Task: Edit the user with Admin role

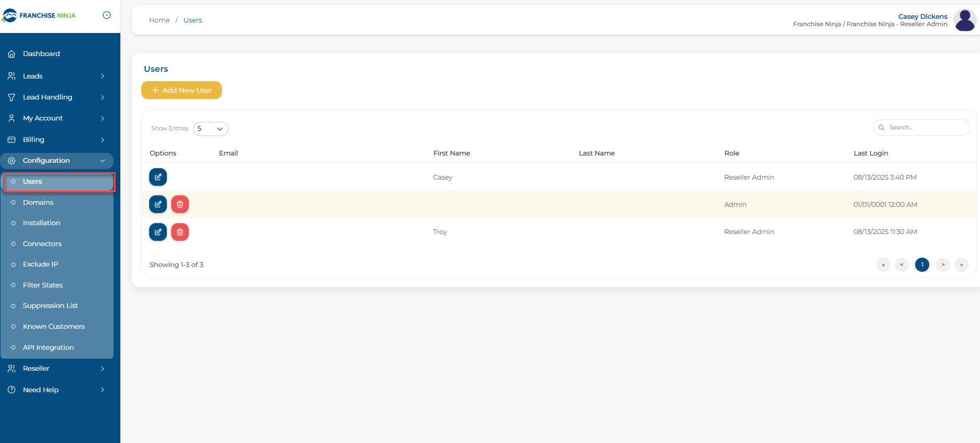Action: (158, 204)
